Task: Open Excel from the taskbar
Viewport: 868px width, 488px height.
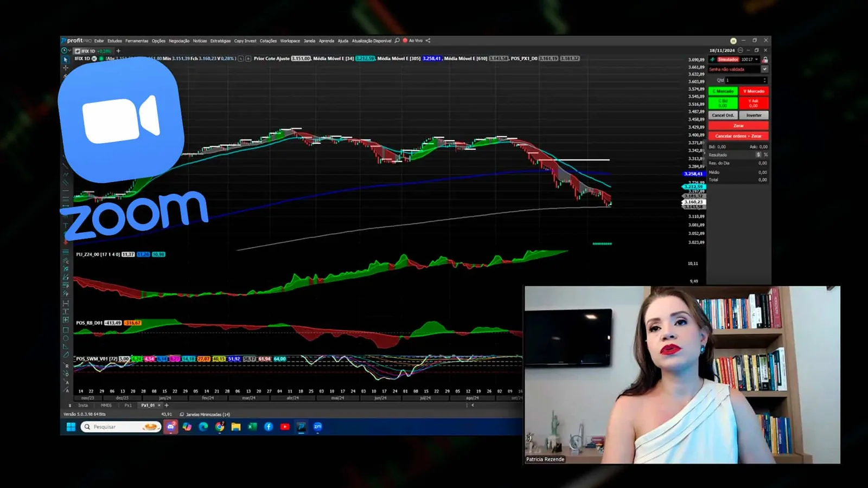Action: click(x=252, y=427)
